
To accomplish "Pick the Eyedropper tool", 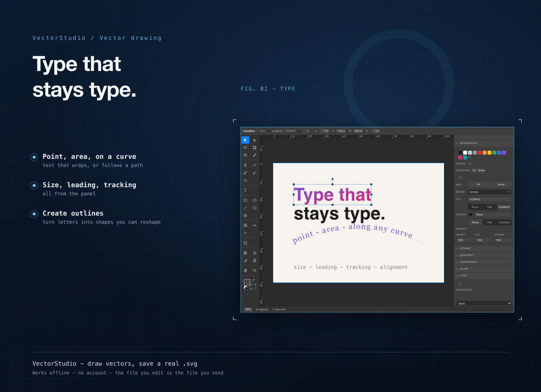I will [255, 155].
